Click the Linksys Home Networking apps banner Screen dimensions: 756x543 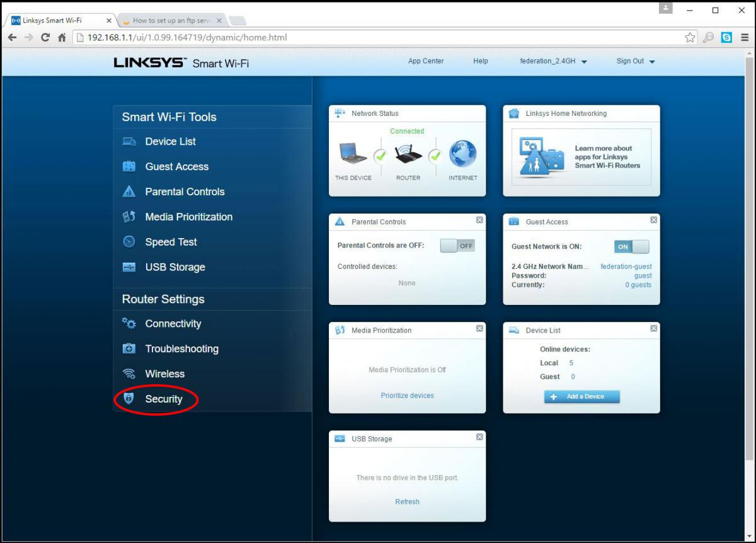581,157
